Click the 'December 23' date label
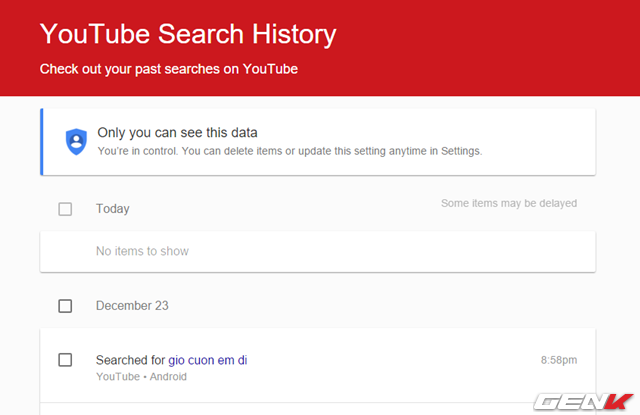Viewport: 640px width, 415px height. click(132, 306)
